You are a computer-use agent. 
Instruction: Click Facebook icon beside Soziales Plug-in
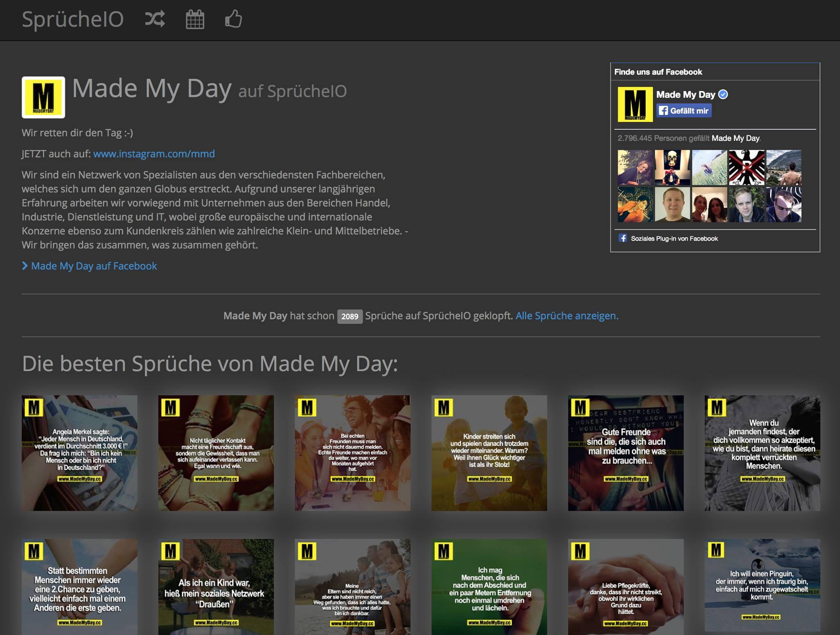point(623,238)
